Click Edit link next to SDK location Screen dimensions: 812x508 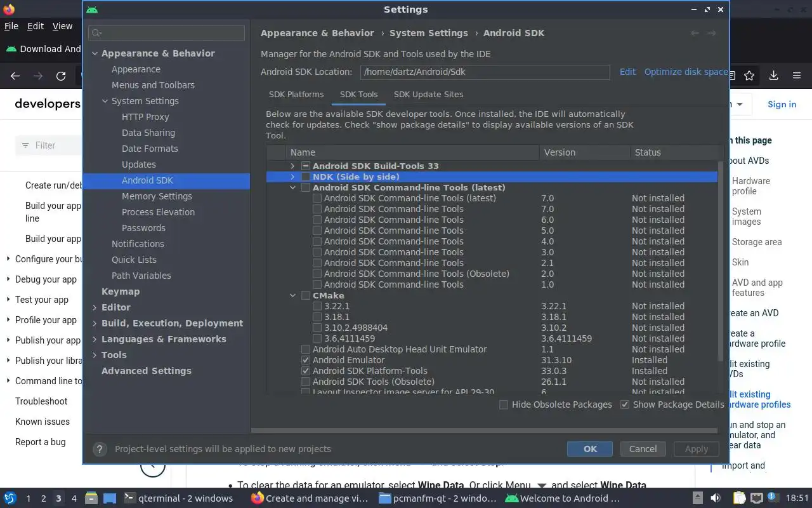627,72
